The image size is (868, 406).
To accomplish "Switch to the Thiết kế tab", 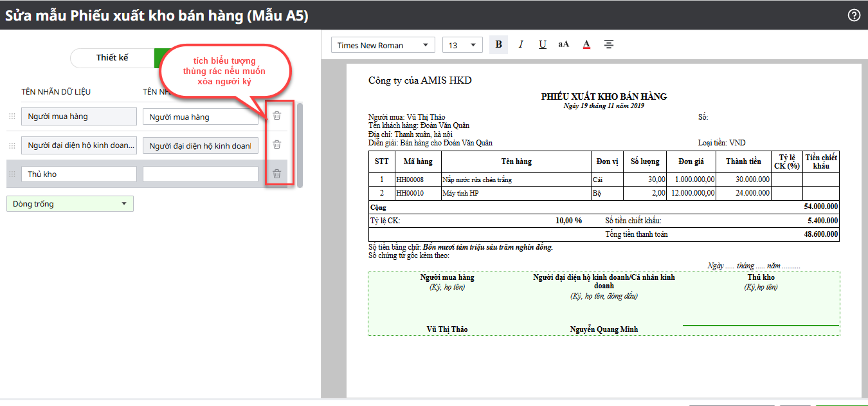I will pyautogui.click(x=113, y=58).
